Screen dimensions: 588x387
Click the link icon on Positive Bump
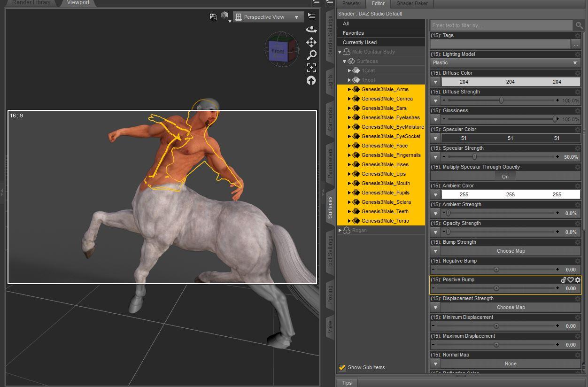(x=564, y=280)
